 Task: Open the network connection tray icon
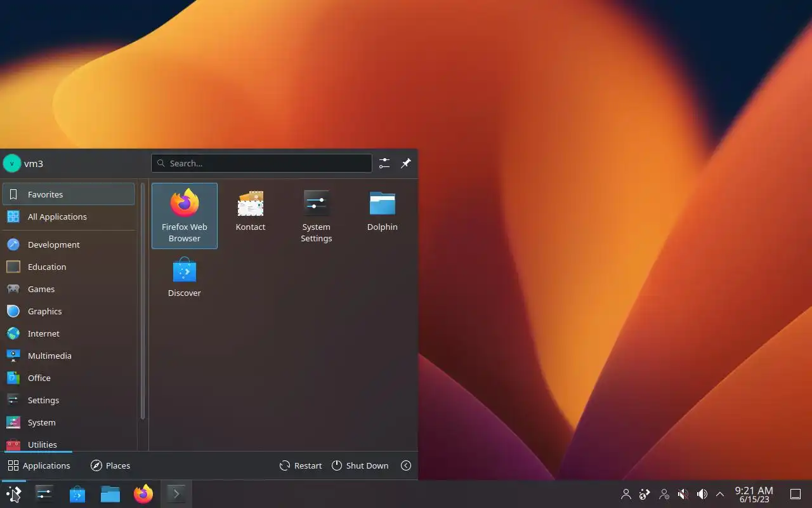tap(664, 493)
